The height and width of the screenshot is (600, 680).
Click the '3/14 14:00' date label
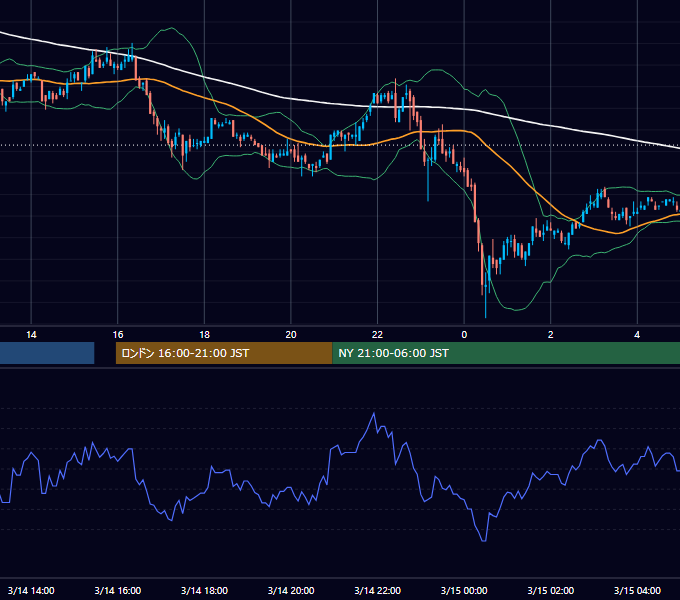[31, 590]
